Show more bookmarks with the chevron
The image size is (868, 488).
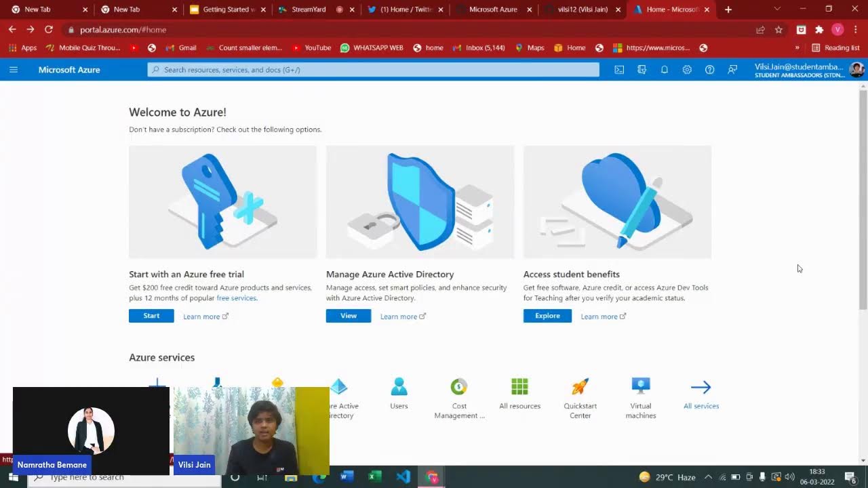point(797,48)
